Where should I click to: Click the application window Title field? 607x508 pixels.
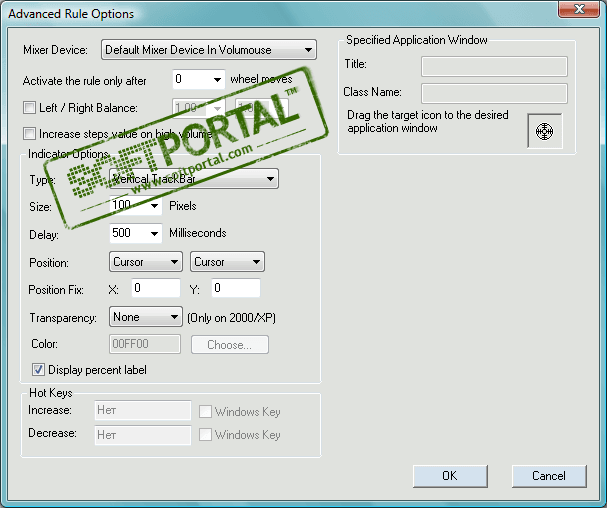point(494,66)
